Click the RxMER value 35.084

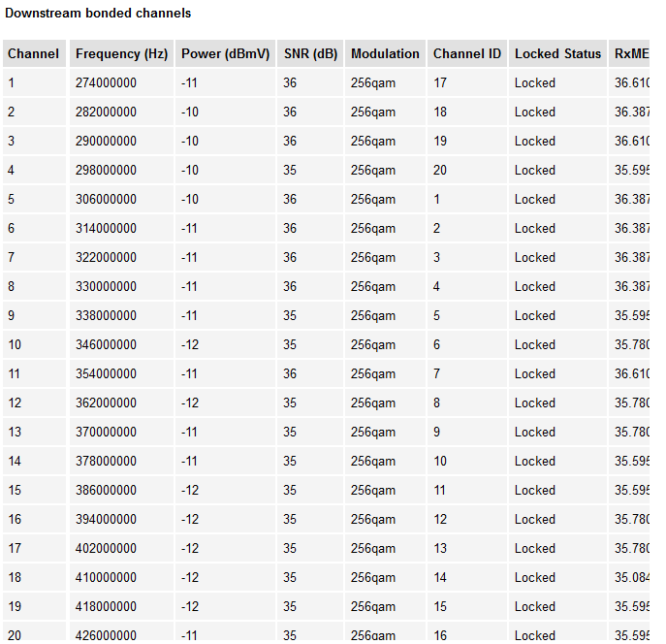tap(631, 578)
